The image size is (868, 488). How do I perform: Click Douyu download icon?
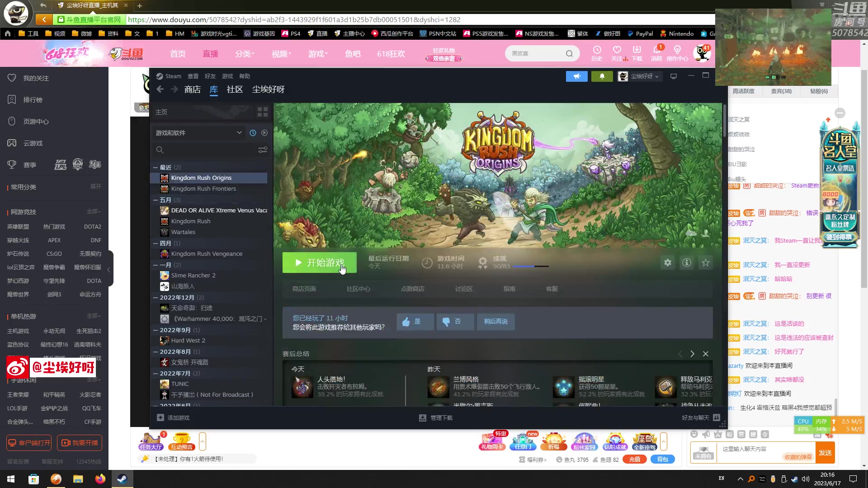637,53
